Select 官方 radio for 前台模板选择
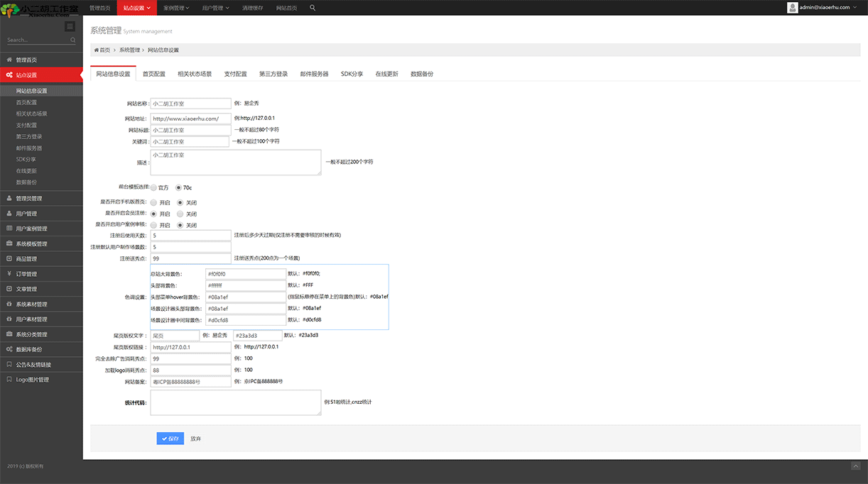 154,187
